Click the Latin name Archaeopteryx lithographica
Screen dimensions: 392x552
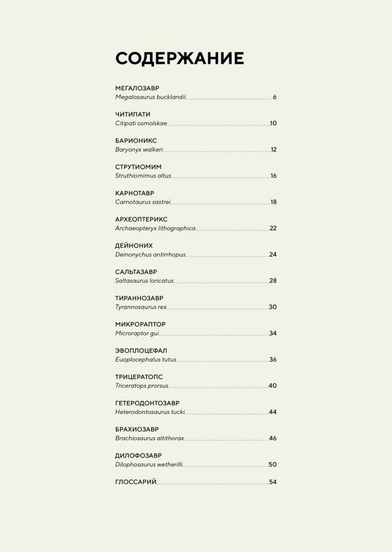coord(155,228)
